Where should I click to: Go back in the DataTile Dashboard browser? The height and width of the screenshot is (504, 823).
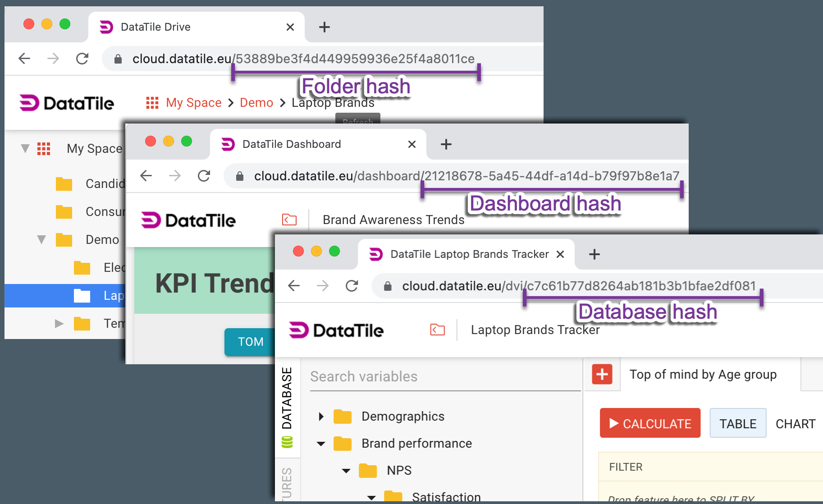[146, 176]
